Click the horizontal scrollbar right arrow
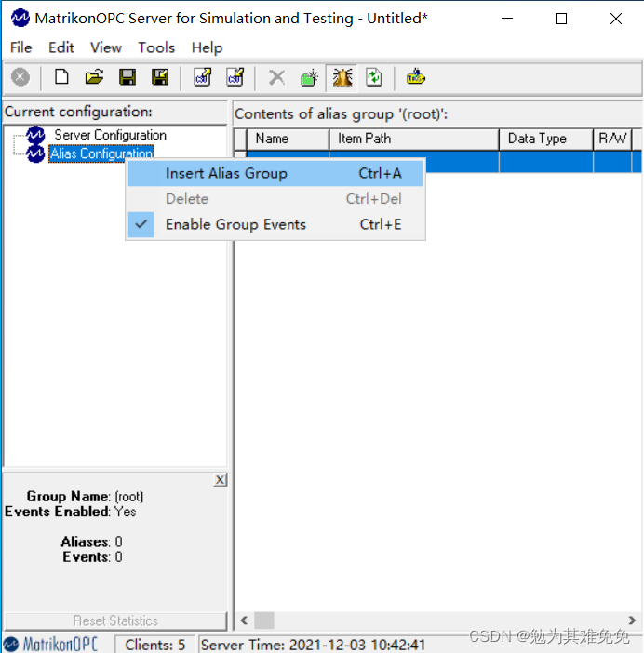The height and width of the screenshot is (653, 644). click(632, 620)
